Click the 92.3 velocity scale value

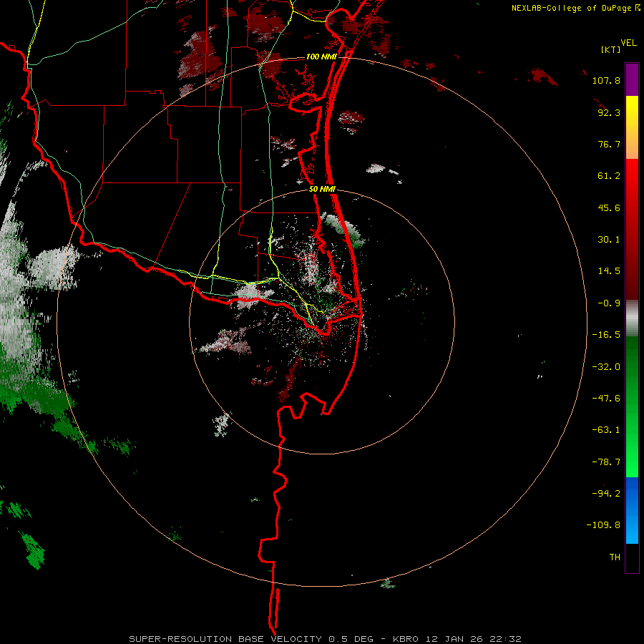tap(609, 112)
